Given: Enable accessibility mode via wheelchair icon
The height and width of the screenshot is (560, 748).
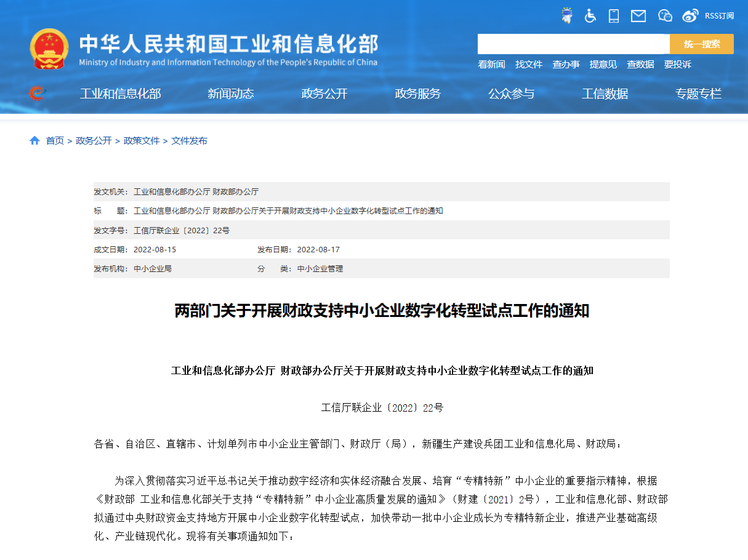Looking at the screenshot, I should 590,15.
